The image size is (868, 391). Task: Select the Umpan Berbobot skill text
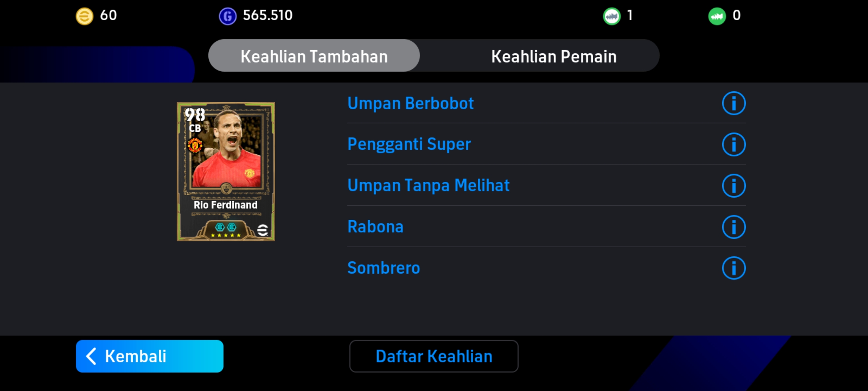pyautogui.click(x=410, y=104)
